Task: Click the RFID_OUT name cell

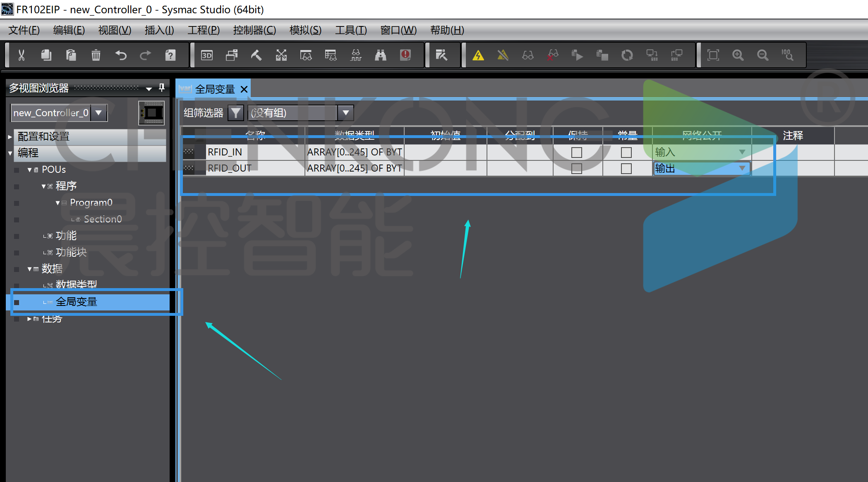Action: pos(255,168)
